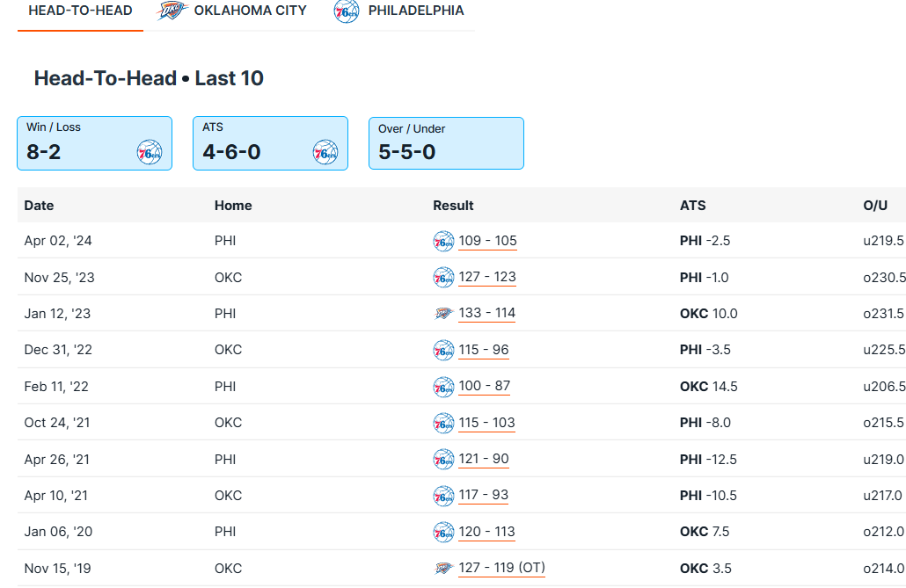Click the 76ers logo beside 117 - 93
Screen dimensions: 906x588
[x=443, y=497]
